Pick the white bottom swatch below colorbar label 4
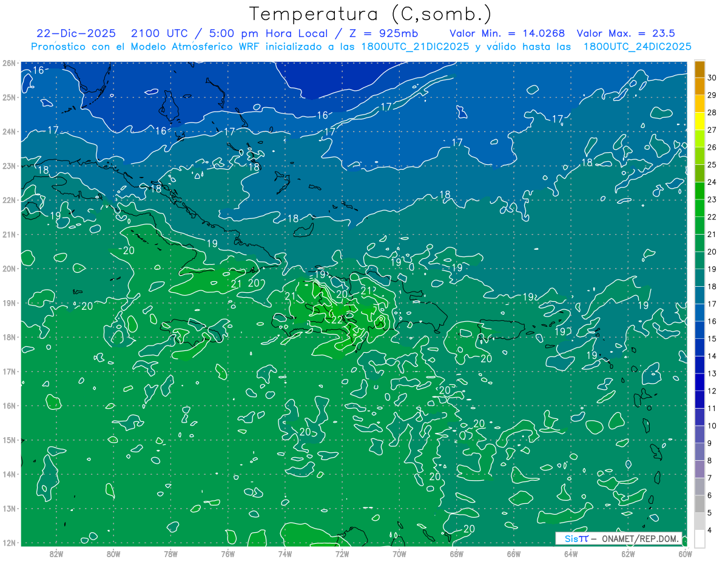The image size is (728, 562). point(699,538)
